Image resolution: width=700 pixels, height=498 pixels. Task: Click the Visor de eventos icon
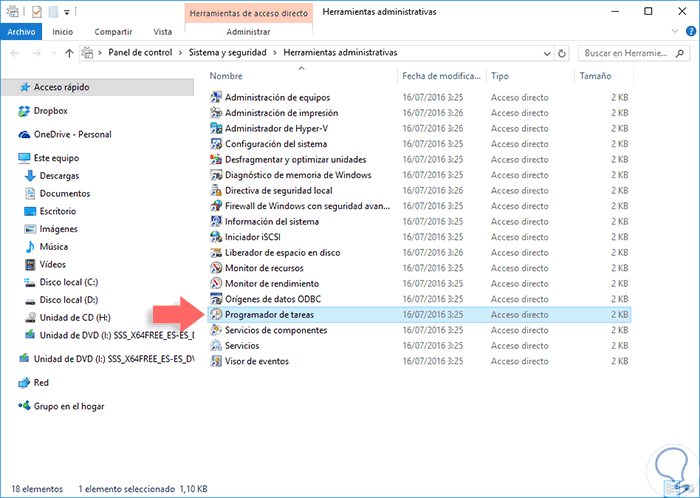216,361
